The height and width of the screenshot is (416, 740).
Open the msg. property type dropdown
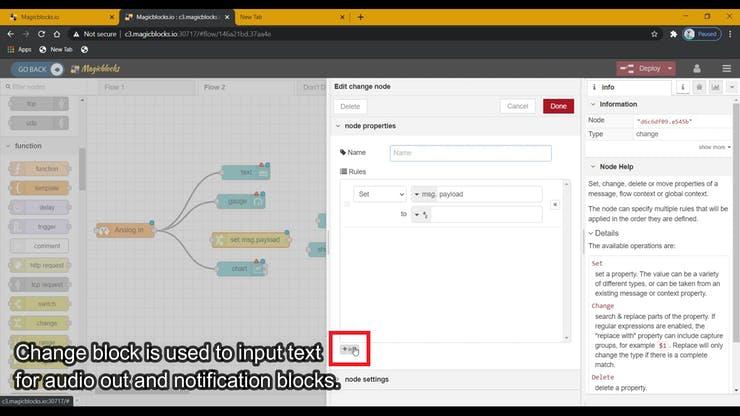pyautogui.click(x=424, y=194)
